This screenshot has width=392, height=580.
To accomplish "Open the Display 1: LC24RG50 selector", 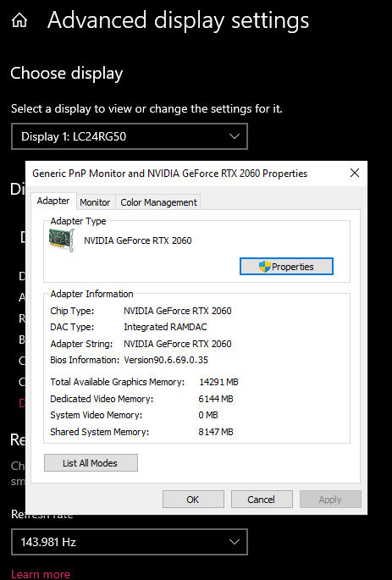I will [130, 136].
